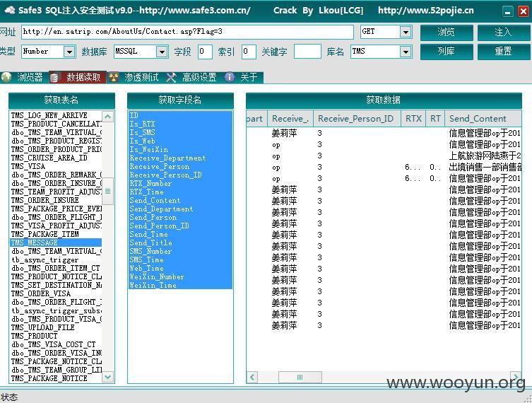The width and height of the screenshot is (532, 403).
Task: Select the TMS_VISA table in list
Action: pyautogui.click(x=56, y=166)
